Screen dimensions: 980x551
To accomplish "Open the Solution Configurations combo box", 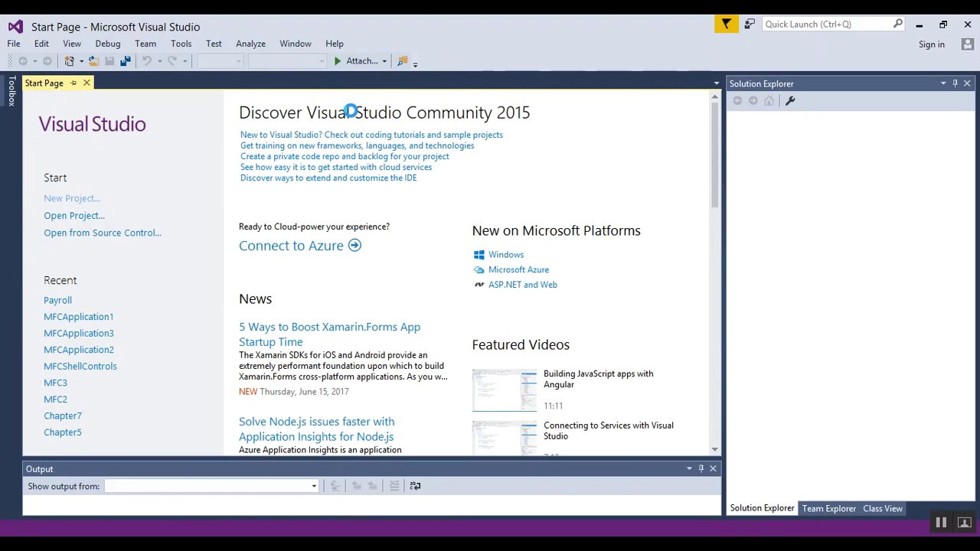I will point(220,61).
